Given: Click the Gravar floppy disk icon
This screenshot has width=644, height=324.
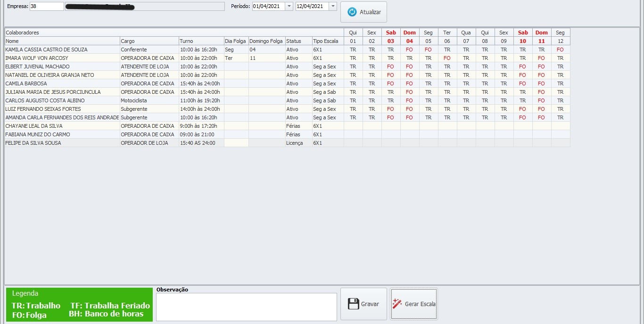Looking at the screenshot, I should pos(353,304).
